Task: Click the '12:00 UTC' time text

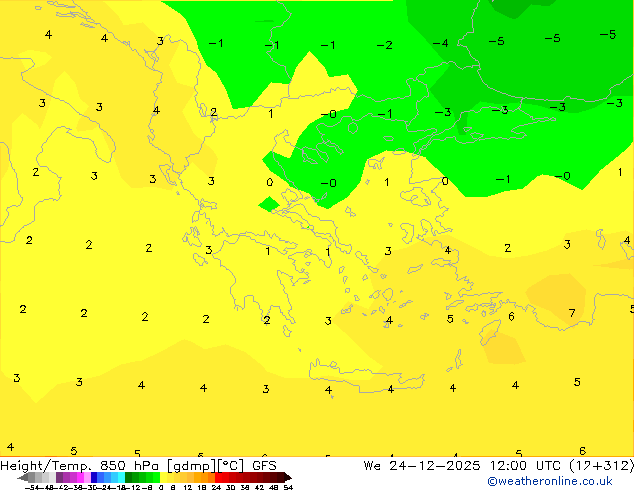Action: click(x=525, y=466)
